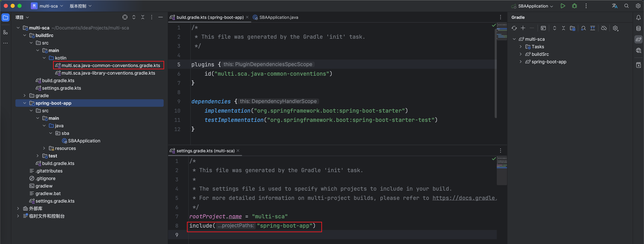Collapse spring-boot-app module in project tree
The image size is (644, 244).
click(25, 103)
